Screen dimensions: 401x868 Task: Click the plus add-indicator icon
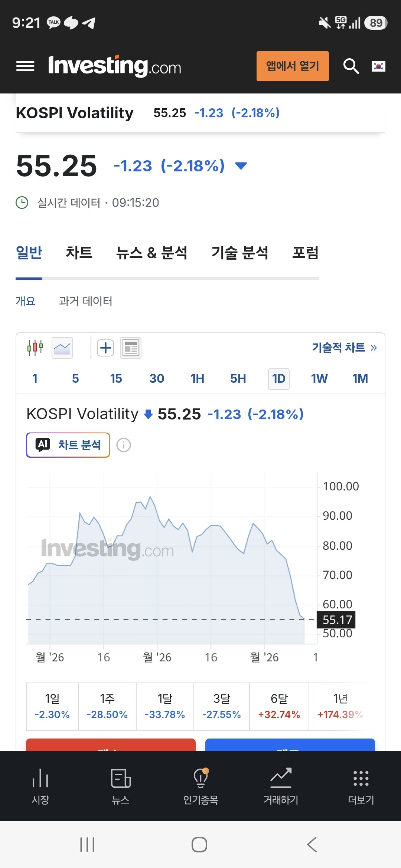tap(105, 348)
